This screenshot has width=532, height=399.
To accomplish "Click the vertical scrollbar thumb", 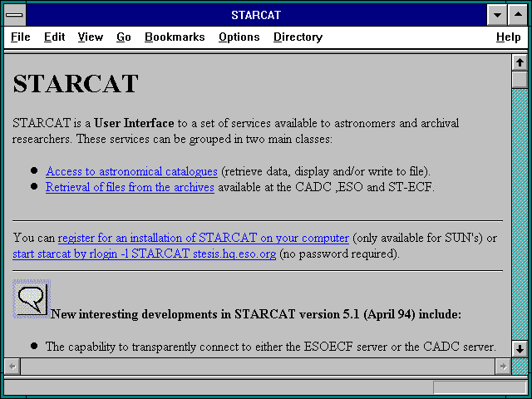I will tap(520, 80).
